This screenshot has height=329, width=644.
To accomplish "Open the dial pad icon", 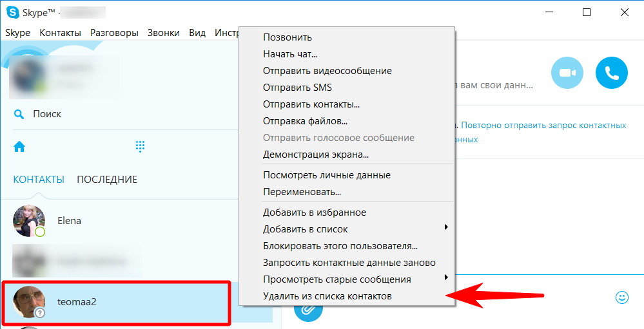I will click(140, 147).
